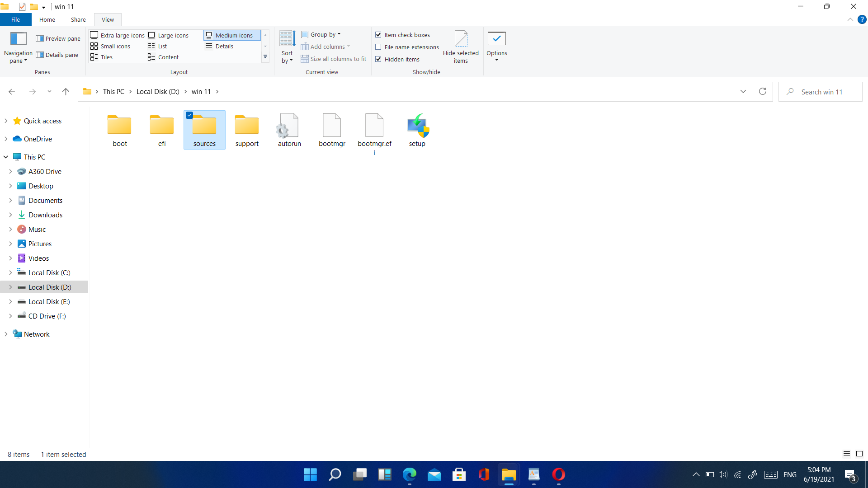Expand Local Disk (C:) in navigation pane
Viewport: 868px width, 488px height.
pyautogui.click(x=11, y=272)
